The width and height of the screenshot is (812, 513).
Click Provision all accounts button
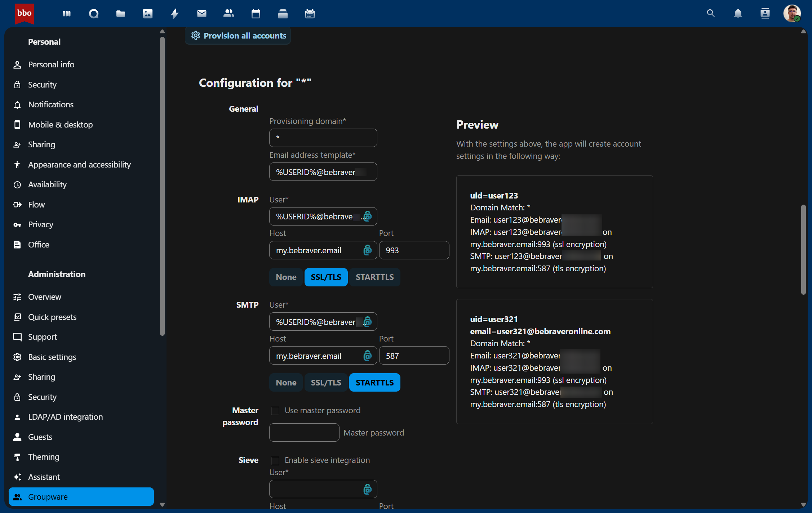238,36
